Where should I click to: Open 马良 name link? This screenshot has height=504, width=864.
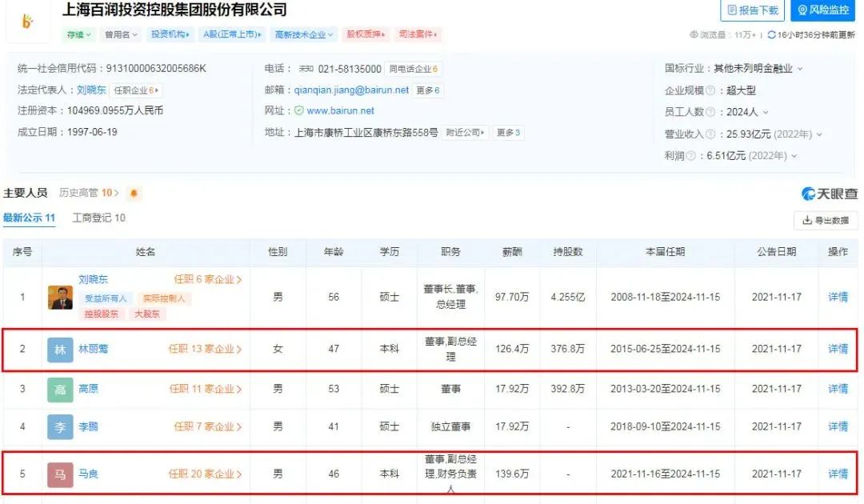(88, 474)
